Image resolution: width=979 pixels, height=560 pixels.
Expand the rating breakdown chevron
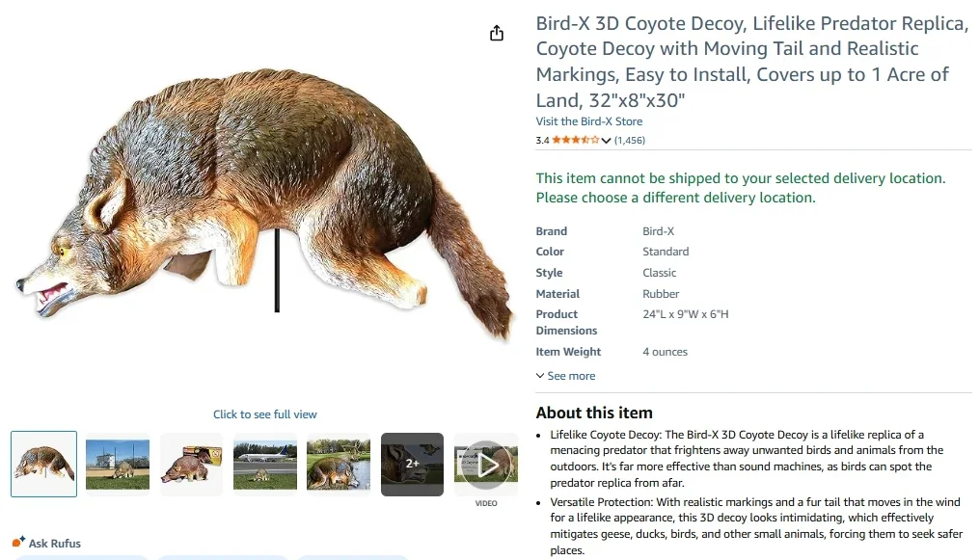(x=606, y=141)
